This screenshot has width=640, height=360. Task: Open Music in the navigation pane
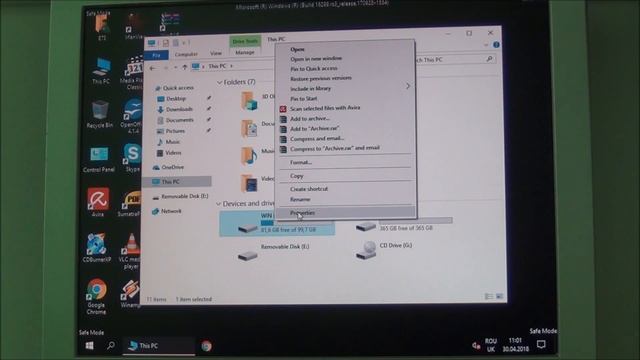172,142
